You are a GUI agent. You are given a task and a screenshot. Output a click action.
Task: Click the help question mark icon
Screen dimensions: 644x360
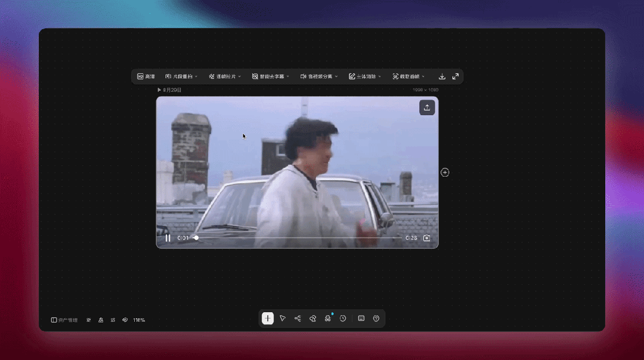[376, 318]
